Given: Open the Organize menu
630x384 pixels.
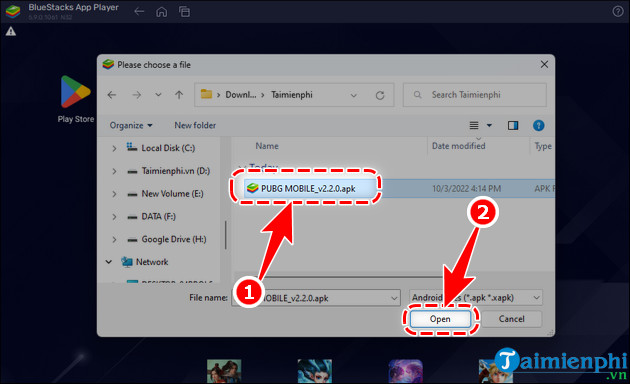Looking at the screenshot, I should pos(131,125).
